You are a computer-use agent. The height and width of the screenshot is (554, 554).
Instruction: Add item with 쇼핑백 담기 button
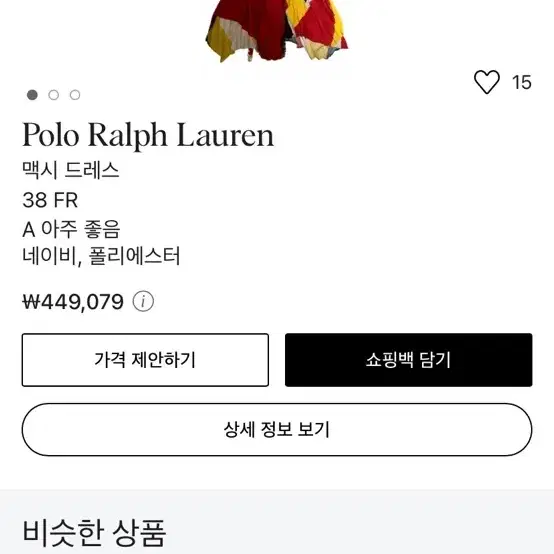click(408, 360)
